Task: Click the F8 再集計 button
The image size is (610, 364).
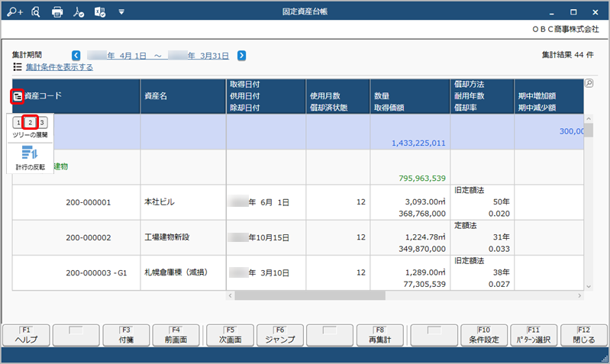Action: [380, 335]
